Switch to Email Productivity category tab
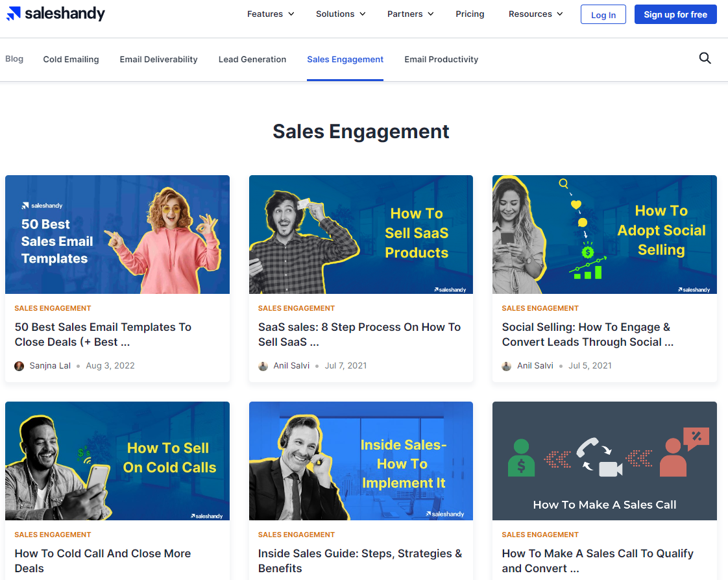 [441, 60]
